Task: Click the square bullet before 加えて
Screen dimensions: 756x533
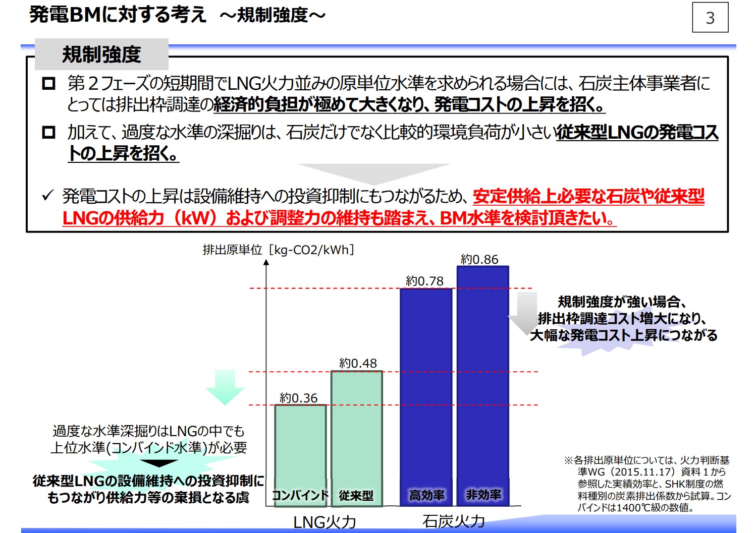Action: [x=48, y=132]
